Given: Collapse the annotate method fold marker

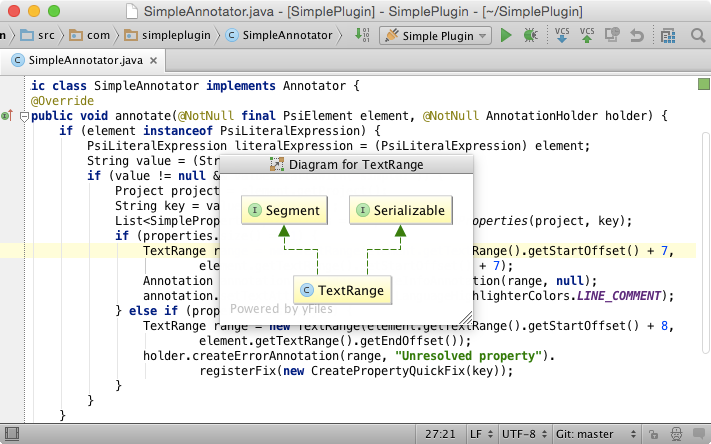Looking at the screenshot, I should pos(24,117).
